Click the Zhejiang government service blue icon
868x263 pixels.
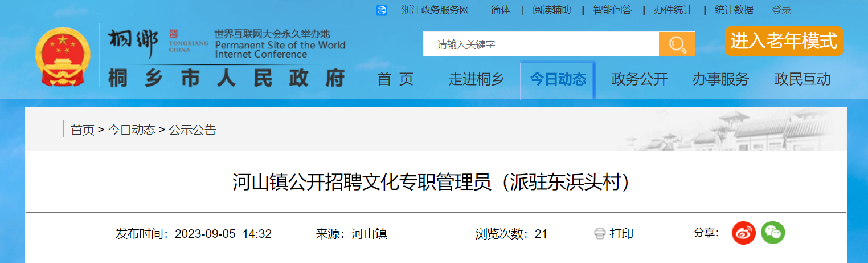382,10
